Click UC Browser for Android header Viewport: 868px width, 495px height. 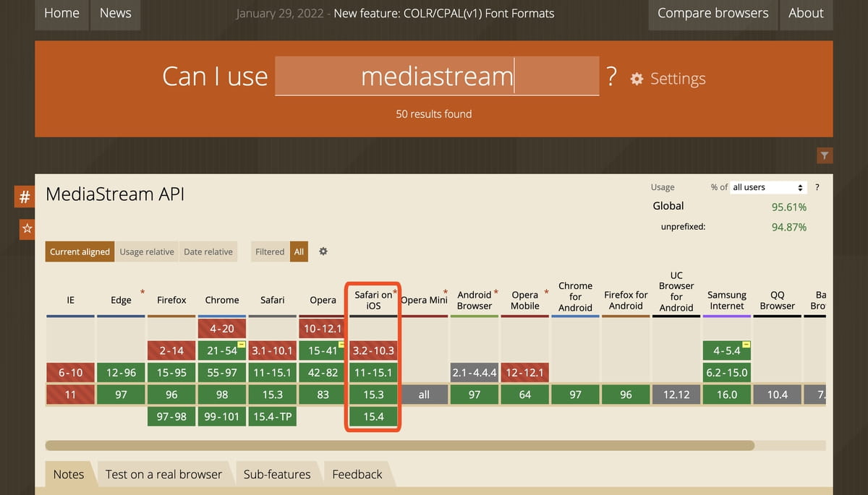tap(676, 291)
